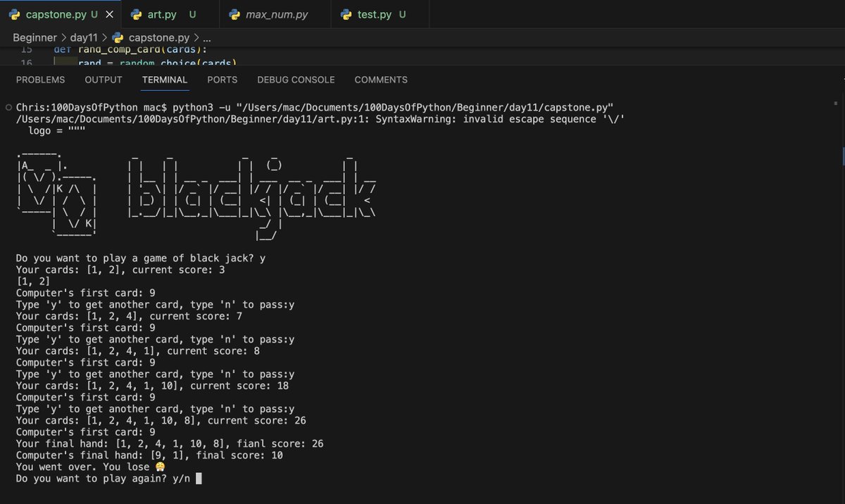The height and width of the screenshot is (504, 845).
Task: Click line 16 random.choice code in editor
Action: pos(156,63)
